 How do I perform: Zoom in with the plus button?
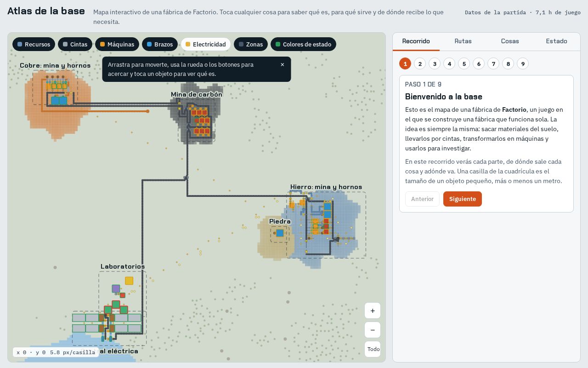pos(373,310)
